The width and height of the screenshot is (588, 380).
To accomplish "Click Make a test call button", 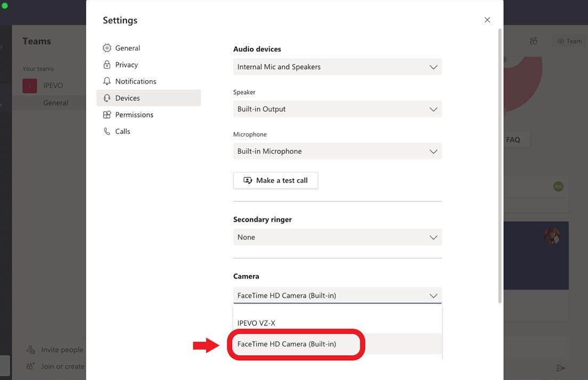I will [276, 181].
